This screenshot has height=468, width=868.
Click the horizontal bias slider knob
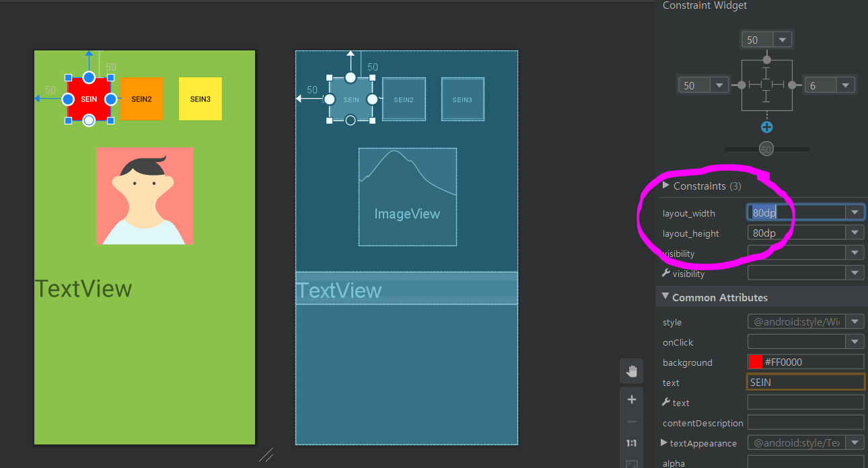point(766,149)
